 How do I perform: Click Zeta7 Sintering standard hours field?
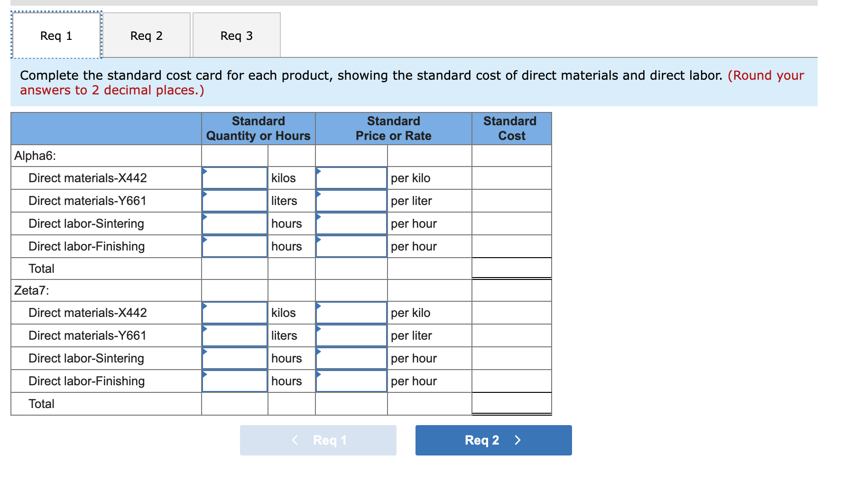coord(235,358)
